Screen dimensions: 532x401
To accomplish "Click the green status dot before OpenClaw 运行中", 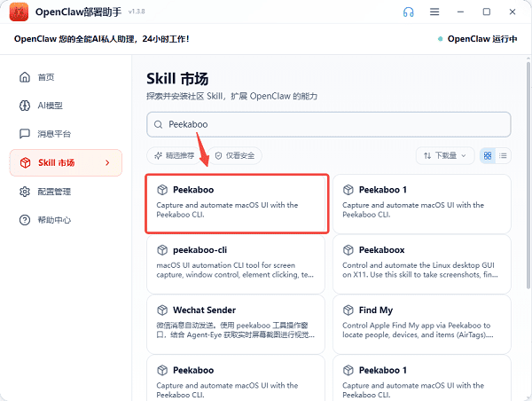I will (x=440, y=39).
